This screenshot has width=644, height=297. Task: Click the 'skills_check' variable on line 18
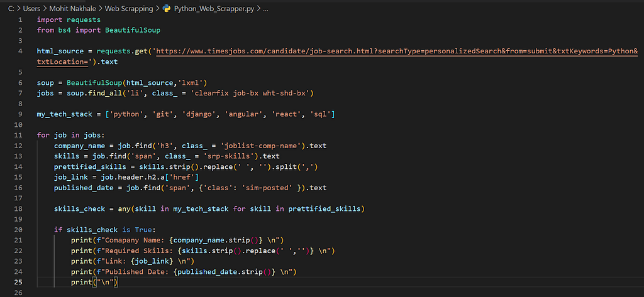(80, 209)
